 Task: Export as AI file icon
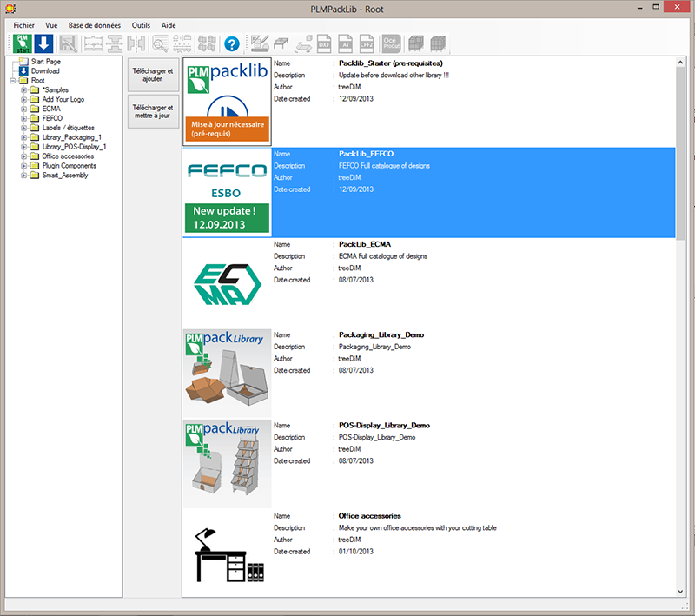point(345,43)
